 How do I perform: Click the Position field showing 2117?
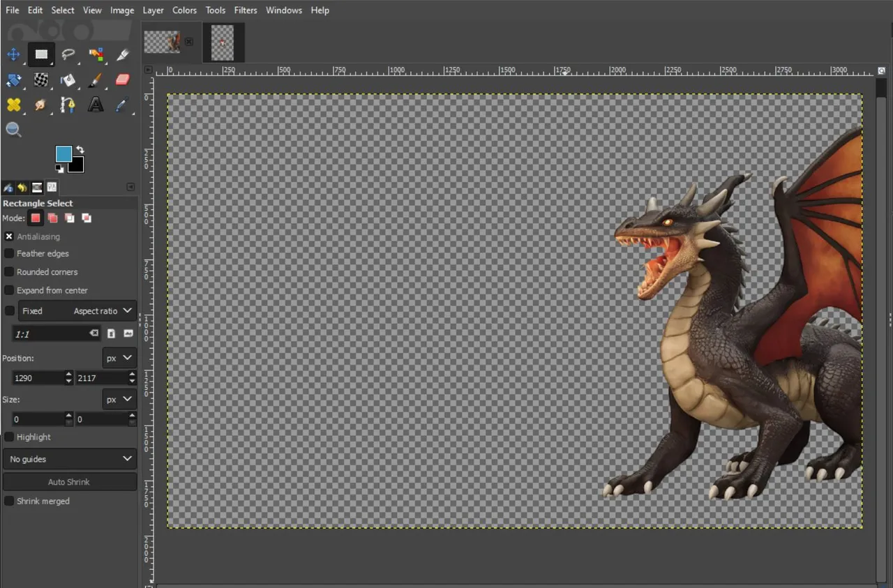[x=102, y=378]
